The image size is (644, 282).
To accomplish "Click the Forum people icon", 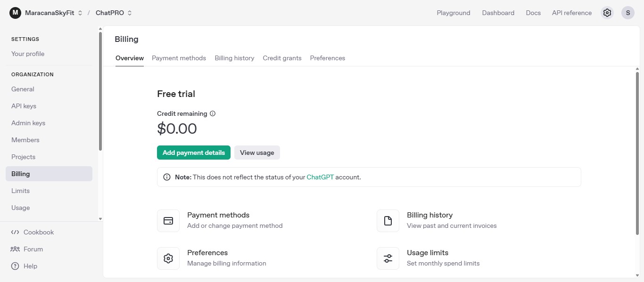I will coord(15,249).
